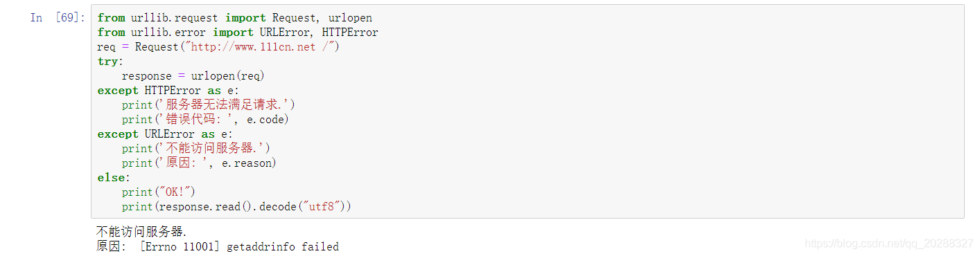Click the urllib.error import line
Viewport: 980px width, 256px height.
pos(238,33)
